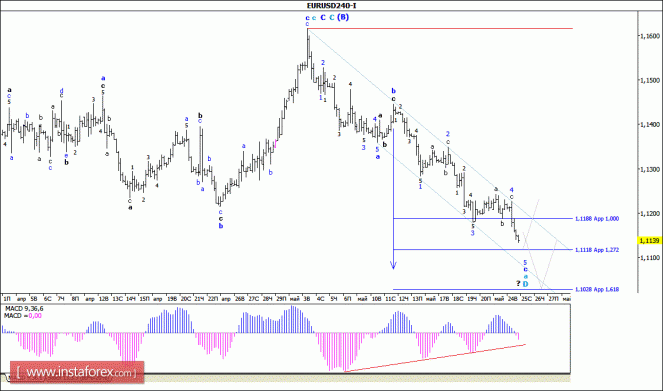The image size is (663, 391).
Task: Select the 11C date on time axis
Action: 390,299
